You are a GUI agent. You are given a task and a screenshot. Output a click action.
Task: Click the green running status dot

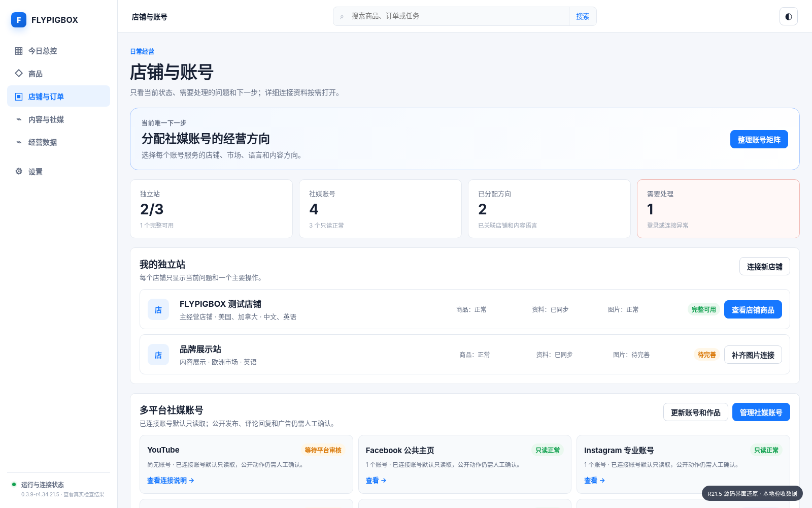point(14,484)
